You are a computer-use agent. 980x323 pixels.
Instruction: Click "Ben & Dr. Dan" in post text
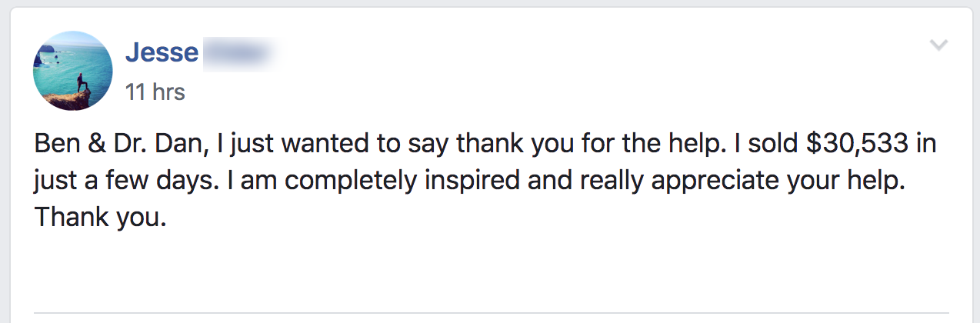coord(102,145)
